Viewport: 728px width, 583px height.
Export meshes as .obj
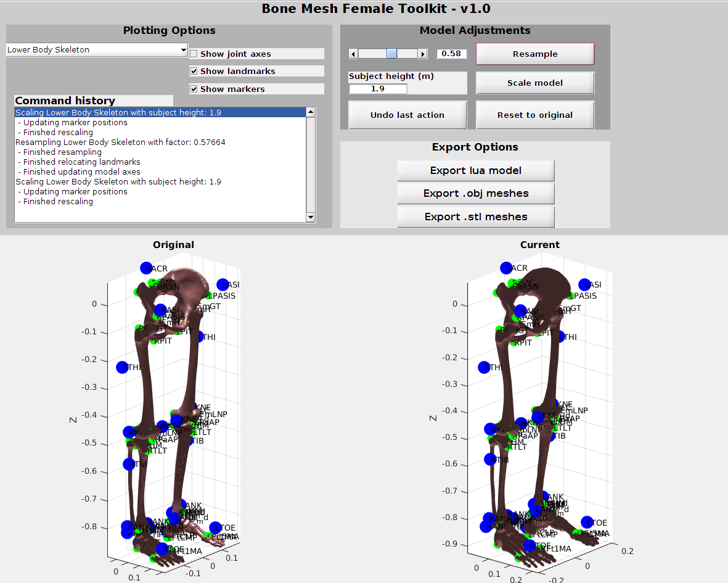coord(475,194)
